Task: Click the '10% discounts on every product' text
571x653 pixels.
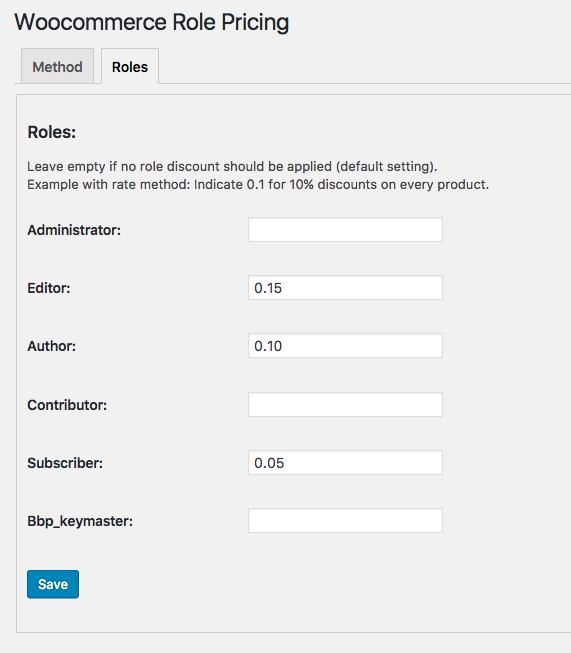Action: pyautogui.click(x=389, y=184)
